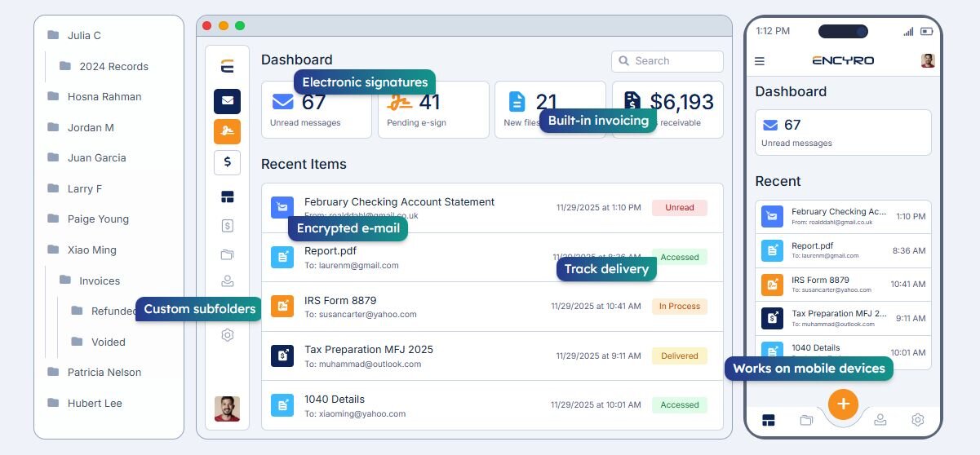Open the dashboard grid icon in sidebar
The width and height of the screenshot is (980, 455).
click(x=227, y=197)
